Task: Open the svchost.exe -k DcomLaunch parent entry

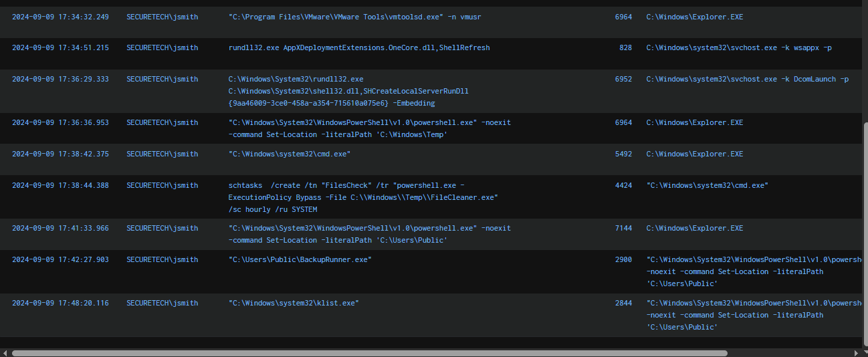Action: pyautogui.click(x=747, y=80)
